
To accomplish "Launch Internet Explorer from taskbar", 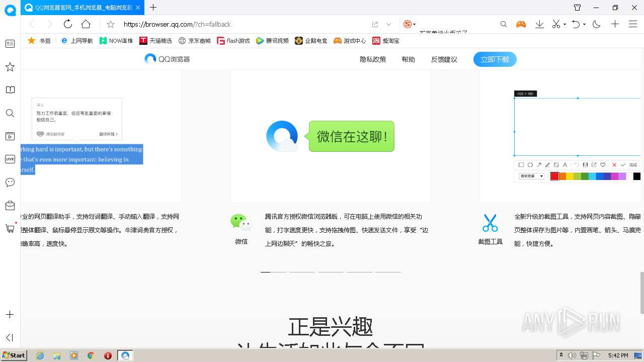I will click(x=40, y=355).
